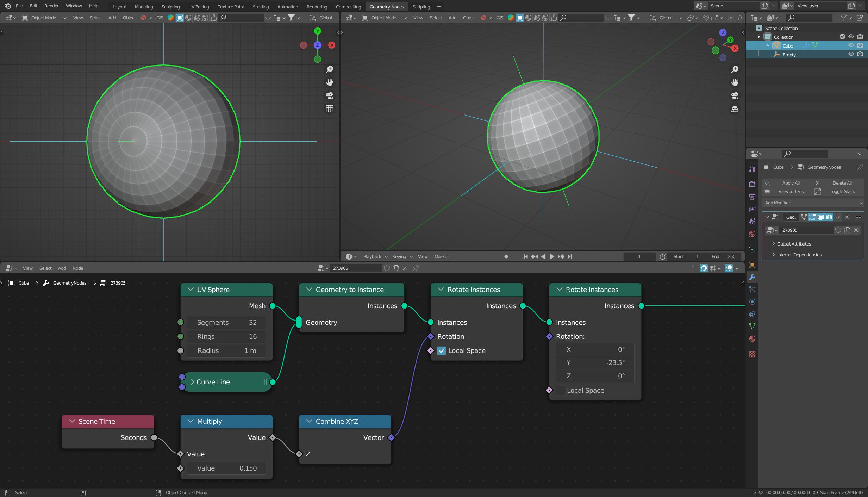Click Cube breadcrumb in node editor
Image resolution: width=868 pixels, height=497 pixels.
coord(24,283)
